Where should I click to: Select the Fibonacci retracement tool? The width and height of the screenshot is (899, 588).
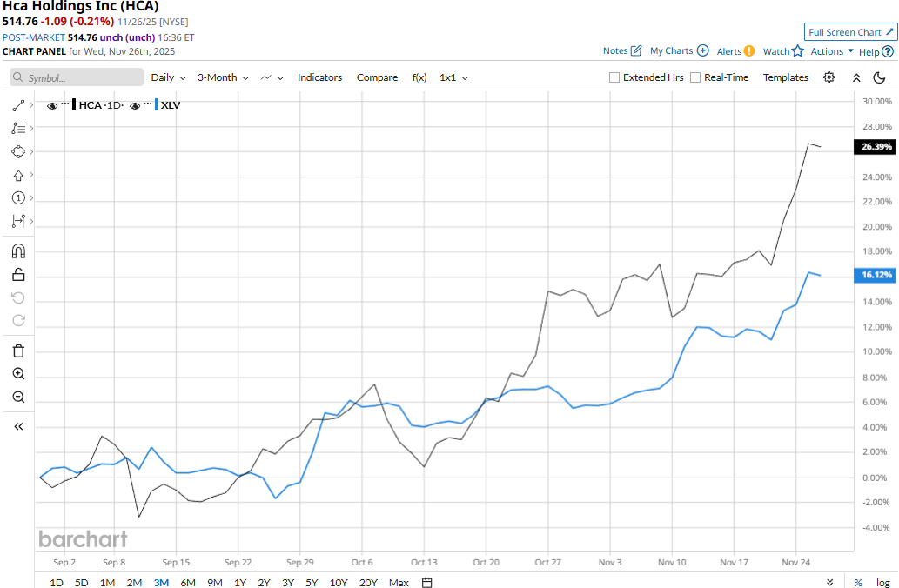coord(18,129)
